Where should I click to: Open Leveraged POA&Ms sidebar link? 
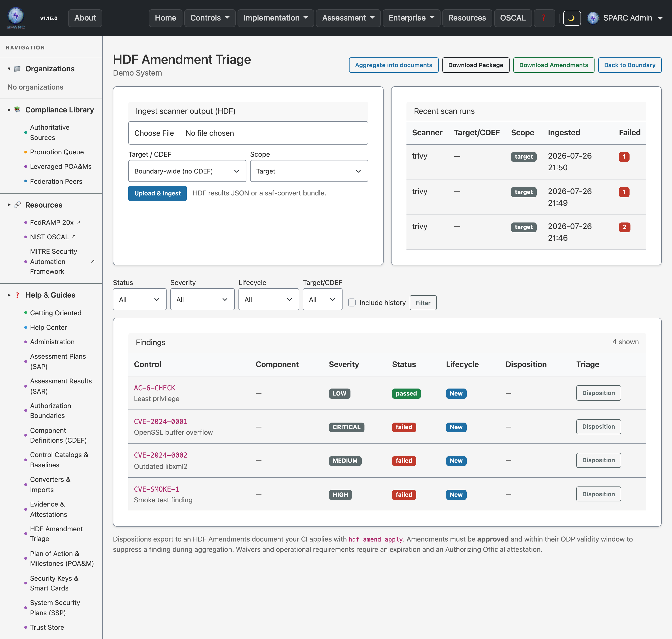pos(61,167)
